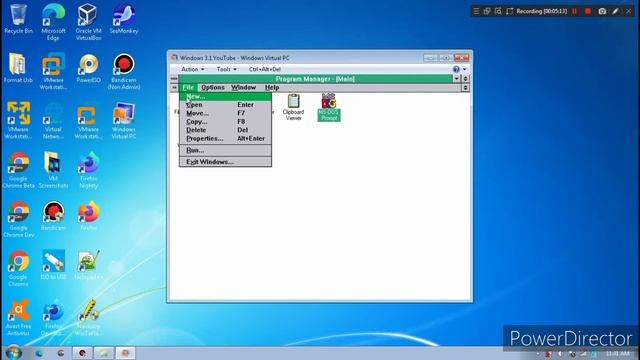Viewport: 640px width, 360px height.
Task: Open the Recycle Bin desktop icon
Action: [18, 19]
